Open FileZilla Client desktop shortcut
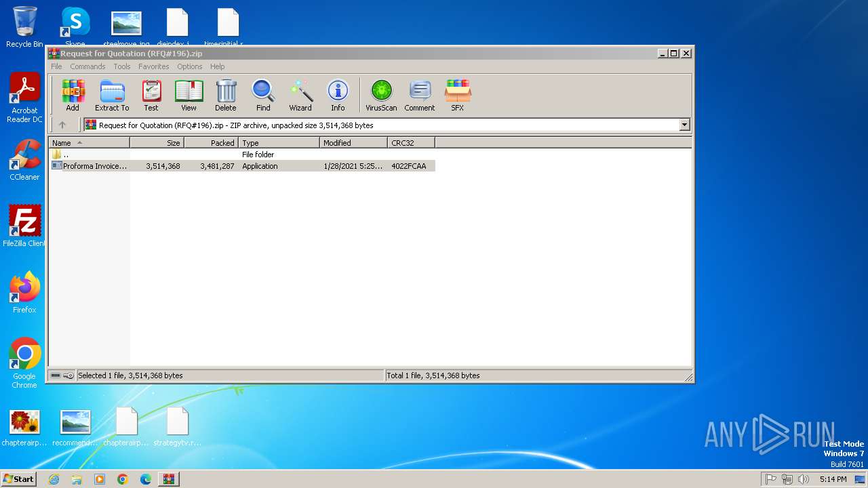 click(24, 226)
